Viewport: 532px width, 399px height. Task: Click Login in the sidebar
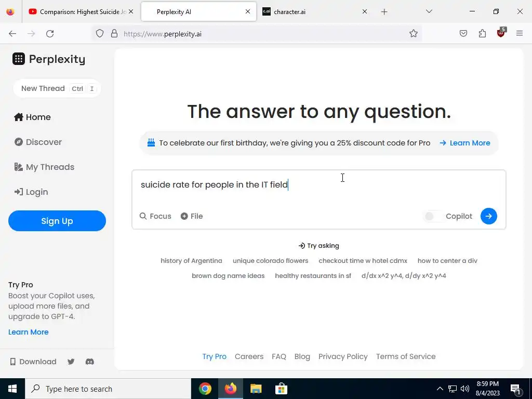click(x=31, y=192)
